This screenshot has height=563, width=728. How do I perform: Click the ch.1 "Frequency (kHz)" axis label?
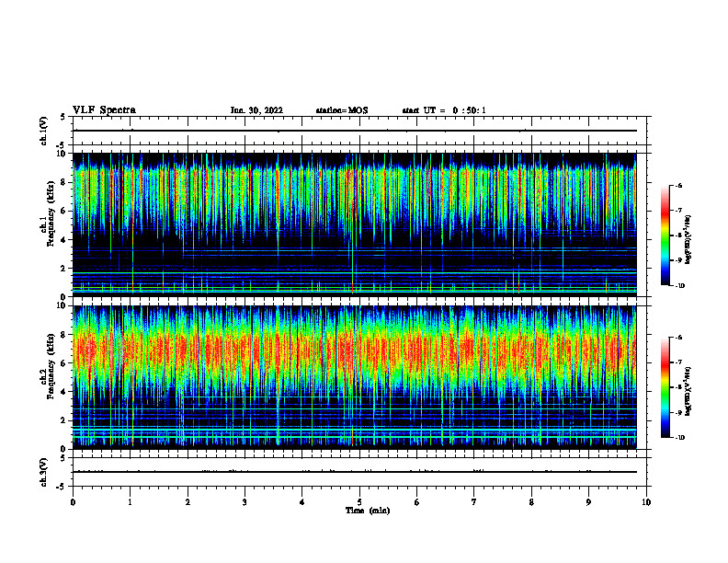coord(51,213)
